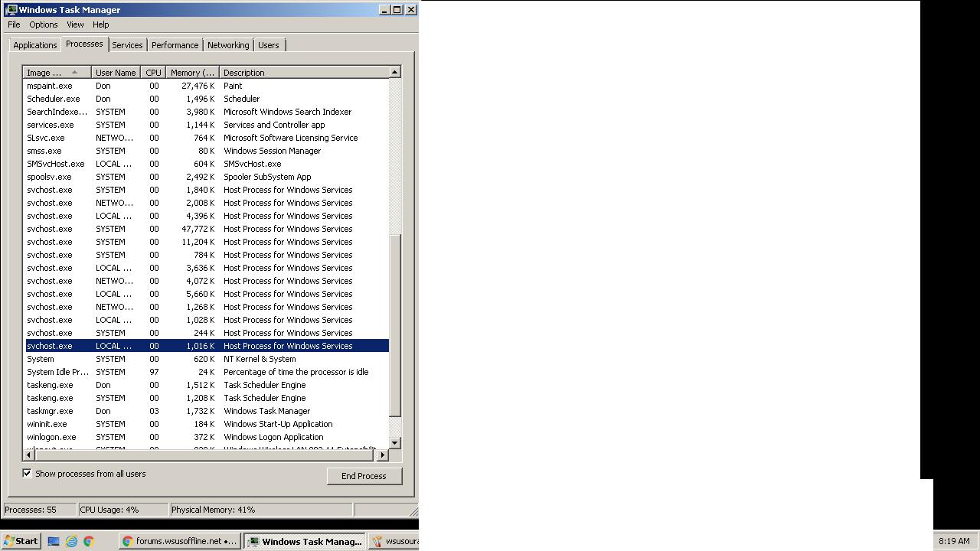Click Task Manager title bar icon
Viewport: 980px width, 551px height.
(11, 10)
